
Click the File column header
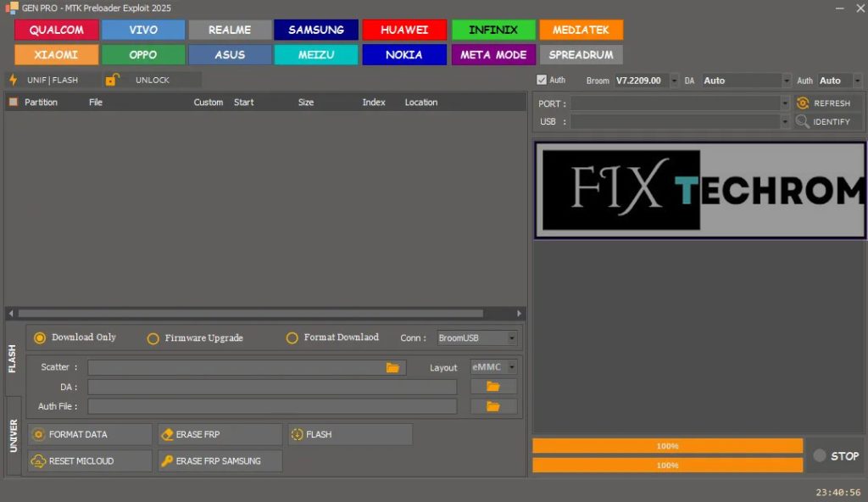[x=96, y=102]
